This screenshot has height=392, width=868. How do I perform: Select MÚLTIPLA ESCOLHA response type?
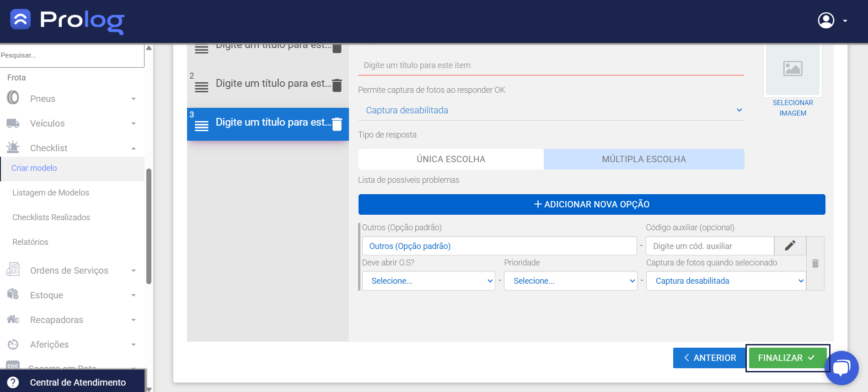643,159
